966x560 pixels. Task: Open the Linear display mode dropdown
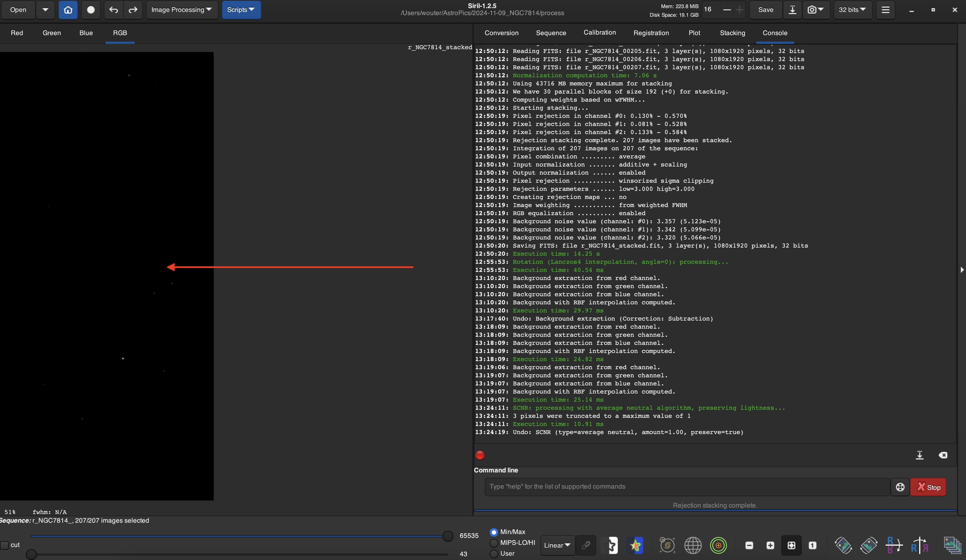[x=557, y=545]
